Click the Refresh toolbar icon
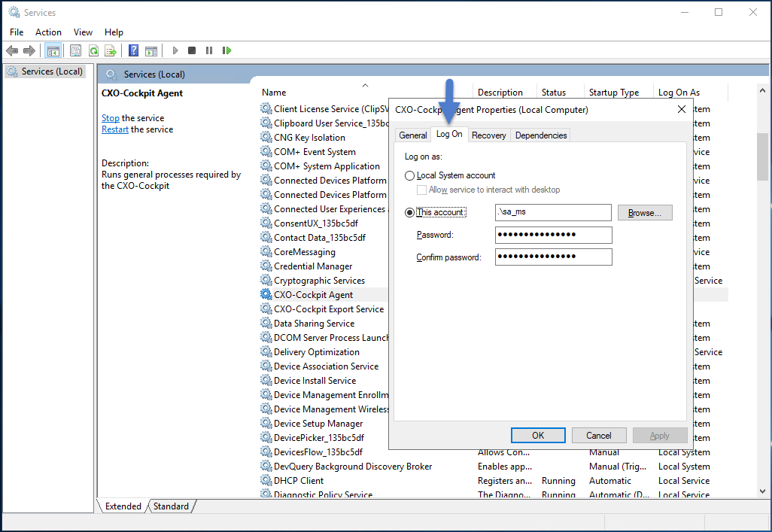The height and width of the screenshot is (532, 772). (93, 50)
